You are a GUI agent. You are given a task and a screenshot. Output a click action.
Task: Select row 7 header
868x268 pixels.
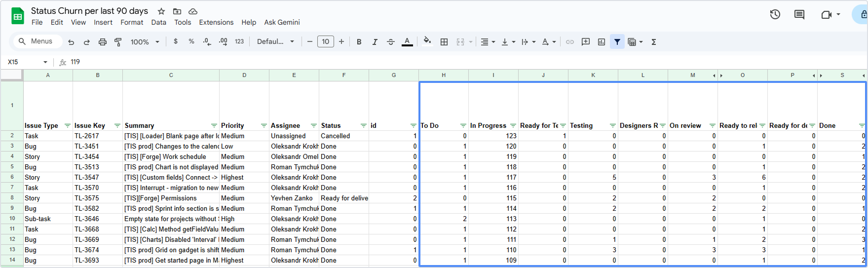pyautogui.click(x=12, y=188)
